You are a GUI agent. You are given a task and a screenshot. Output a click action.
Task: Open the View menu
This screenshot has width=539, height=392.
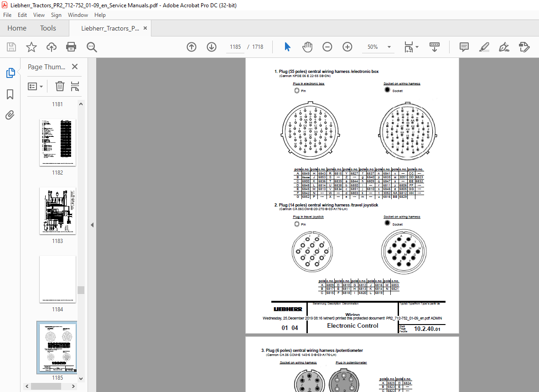point(39,15)
